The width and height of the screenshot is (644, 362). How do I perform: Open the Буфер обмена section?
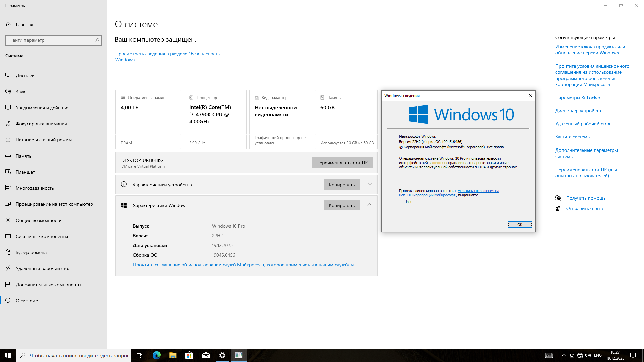point(8,252)
